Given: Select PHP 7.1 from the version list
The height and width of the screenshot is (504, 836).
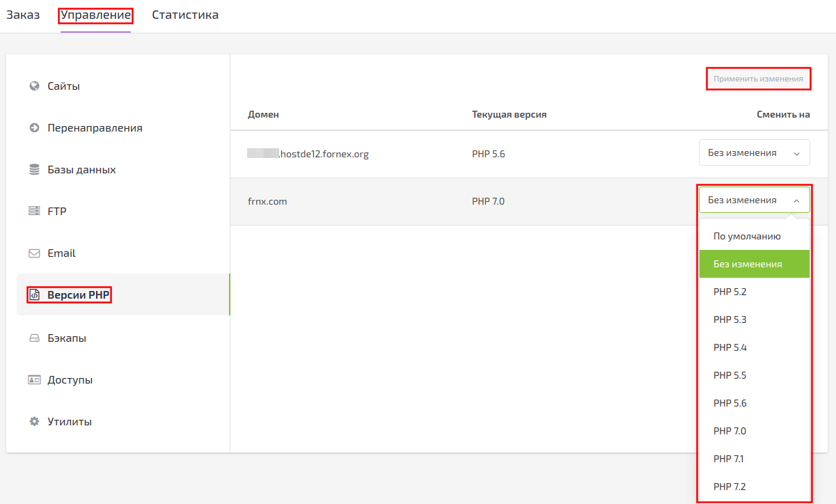Looking at the screenshot, I should [729, 459].
